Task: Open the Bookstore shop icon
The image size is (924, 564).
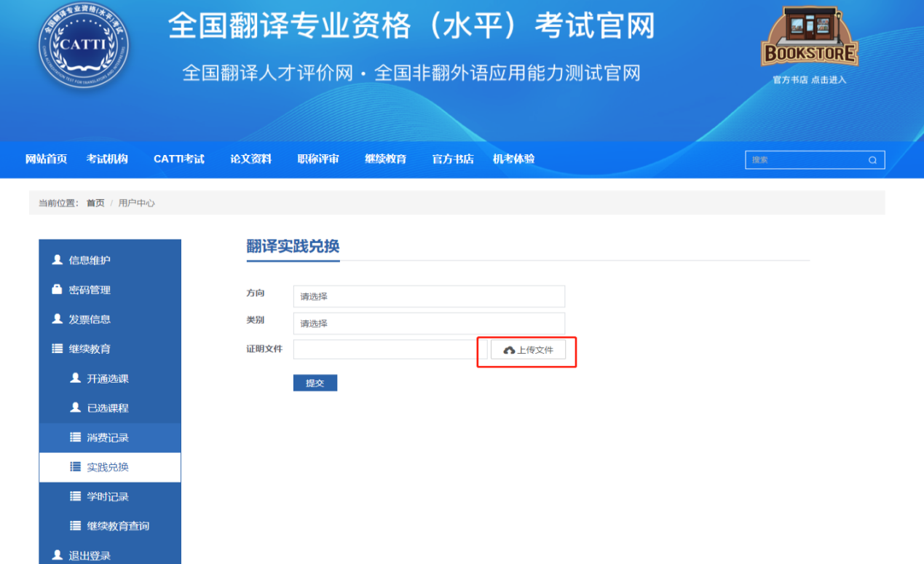Action: tap(810, 38)
